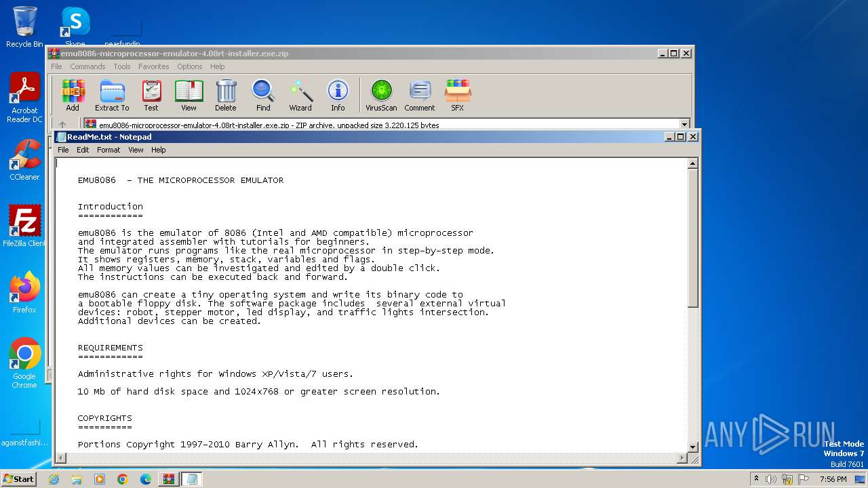Open Notepad Help menu
Viewport: 868px width, 488px height.
click(x=159, y=150)
